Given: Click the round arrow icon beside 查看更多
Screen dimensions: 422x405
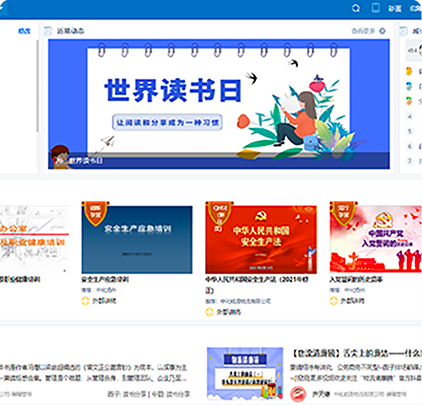Looking at the screenshot, I should point(382,31).
